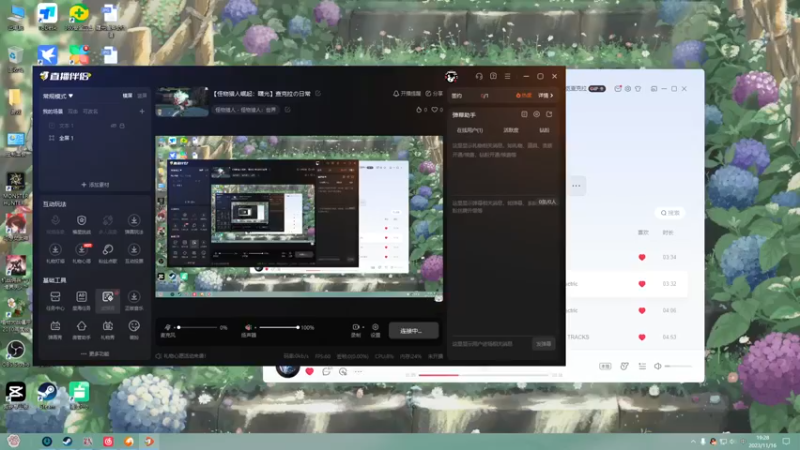This screenshot has width=800, height=450.
Task: Open the headset customer service icon
Action: pos(479,77)
